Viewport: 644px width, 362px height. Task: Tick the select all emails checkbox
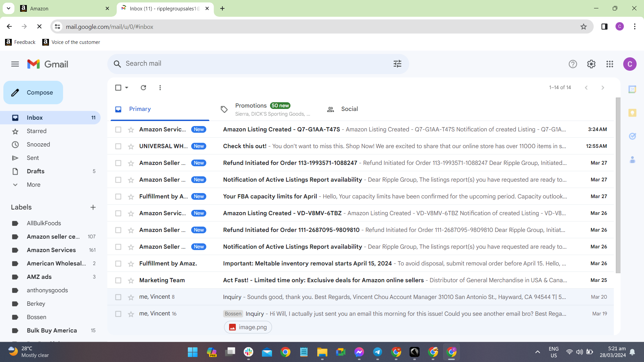pyautogui.click(x=118, y=87)
